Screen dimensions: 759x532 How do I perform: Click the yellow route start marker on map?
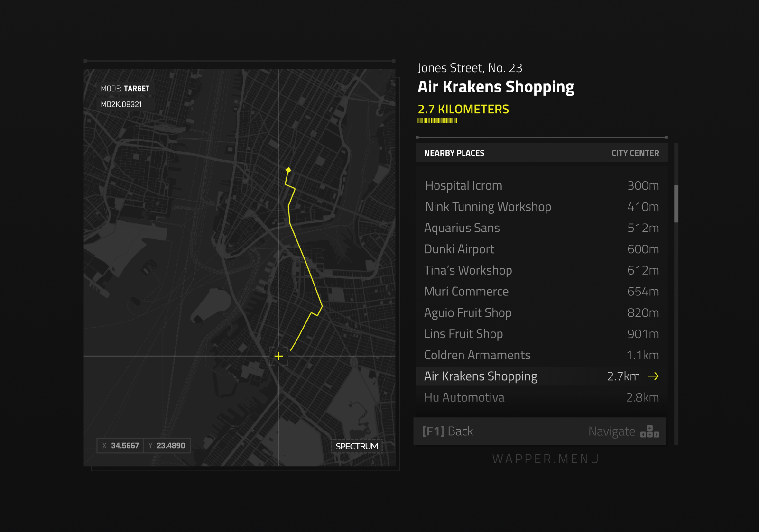click(288, 170)
